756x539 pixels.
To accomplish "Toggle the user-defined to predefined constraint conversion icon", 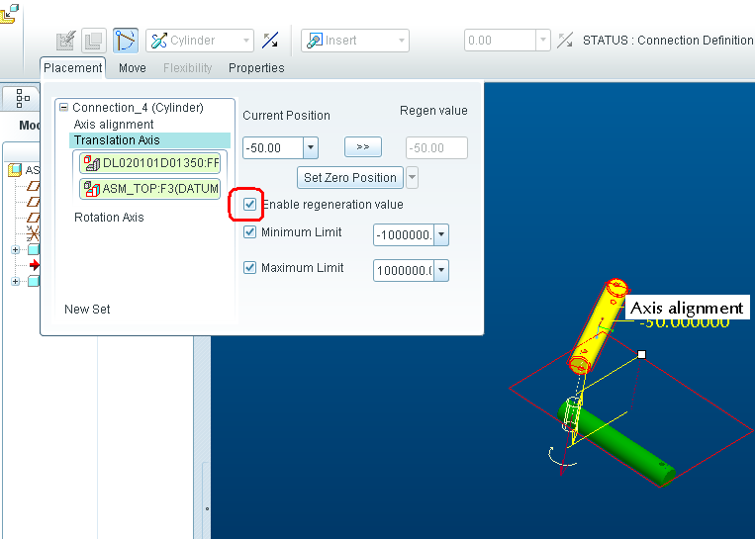I will (x=126, y=41).
